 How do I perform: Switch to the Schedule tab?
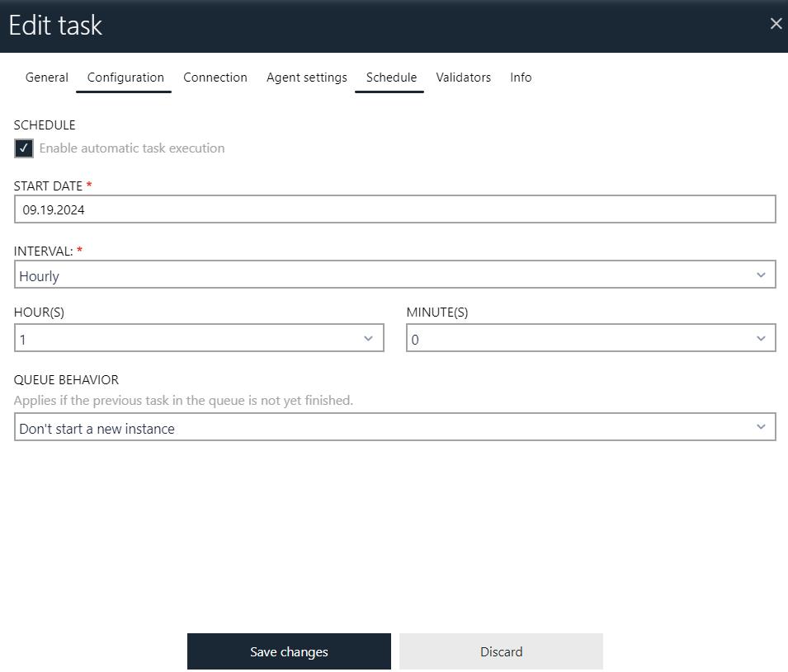point(390,77)
